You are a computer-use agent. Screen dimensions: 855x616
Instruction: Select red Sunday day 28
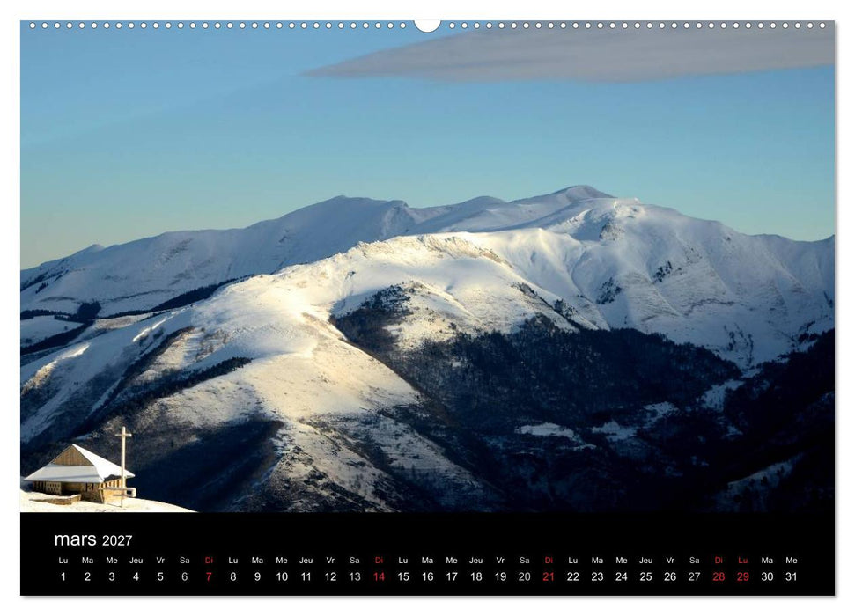click(719, 576)
